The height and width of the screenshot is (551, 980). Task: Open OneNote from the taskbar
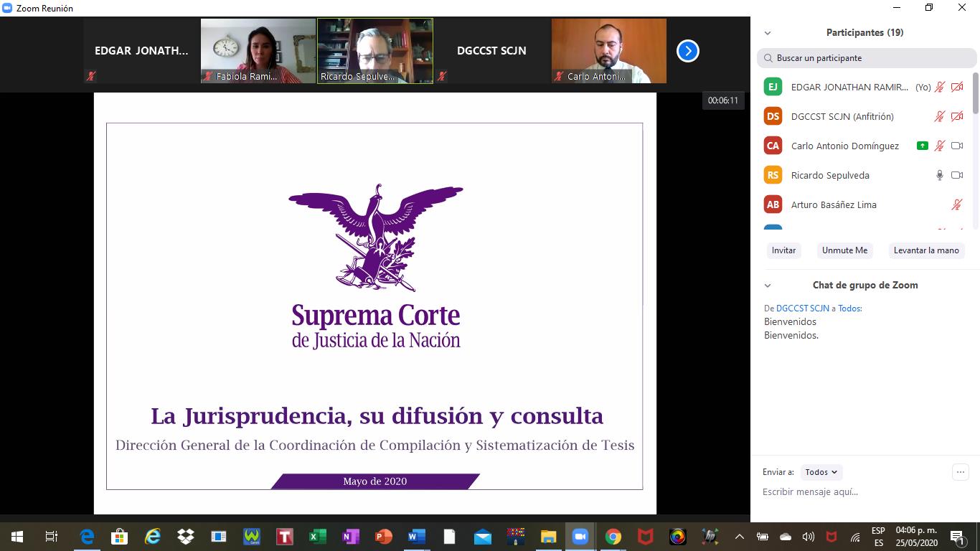[351, 537]
